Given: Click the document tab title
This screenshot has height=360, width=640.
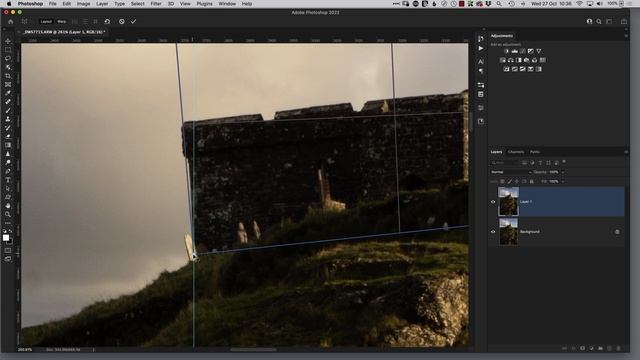Looking at the screenshot, I should pyautogui.click(x=64, y=32).
